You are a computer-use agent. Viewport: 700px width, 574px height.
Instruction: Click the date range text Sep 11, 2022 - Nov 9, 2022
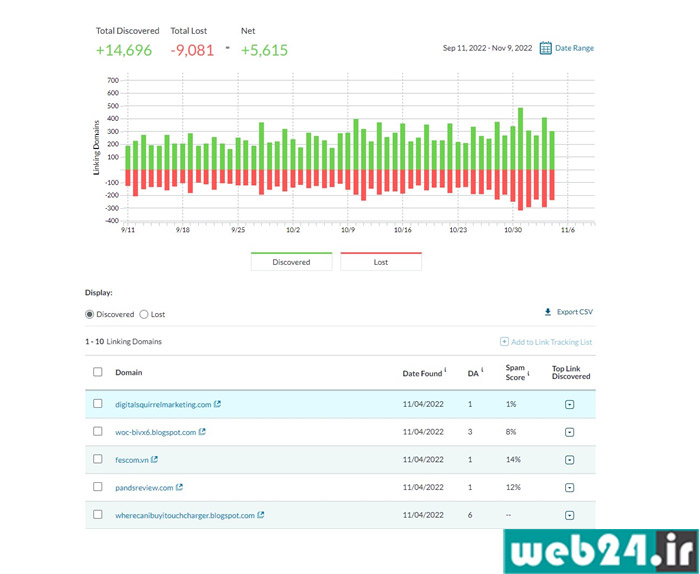(x=488, y=48)
